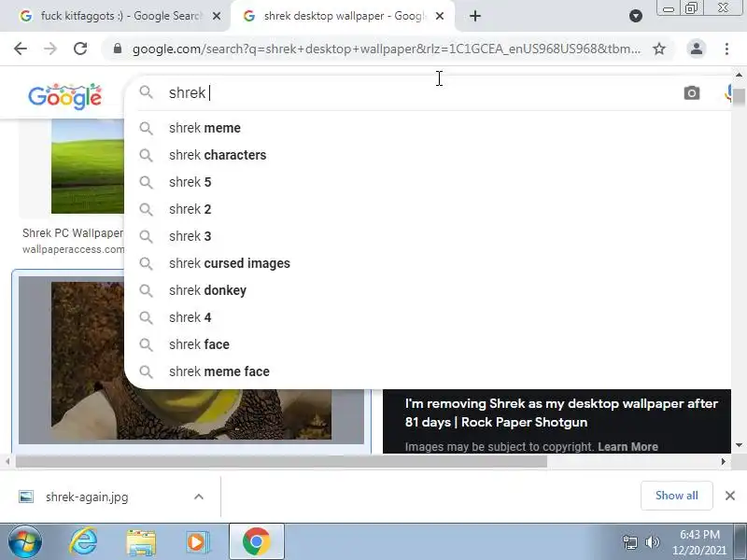Click the URL in the address bar
The width and height of the screenshot is (747, 560).
[x=387, y=49]
